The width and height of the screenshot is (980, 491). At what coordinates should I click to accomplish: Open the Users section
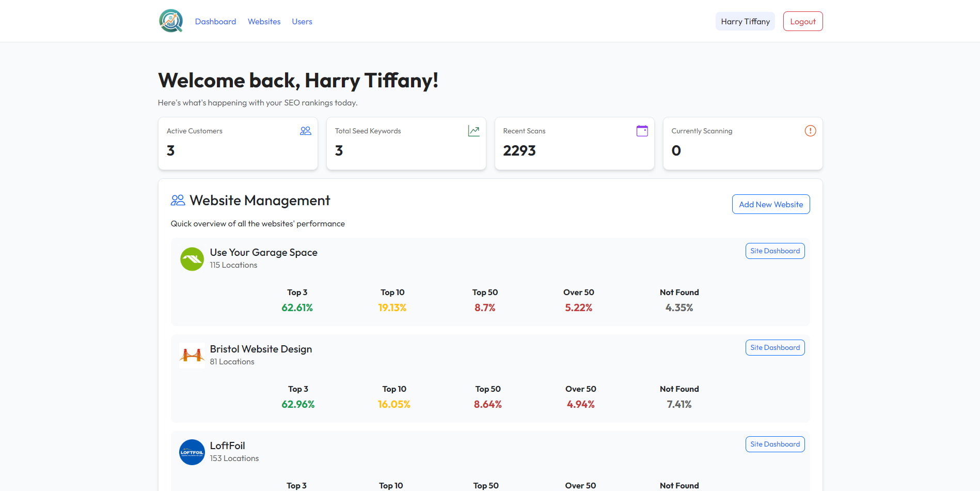pos(302,21)
